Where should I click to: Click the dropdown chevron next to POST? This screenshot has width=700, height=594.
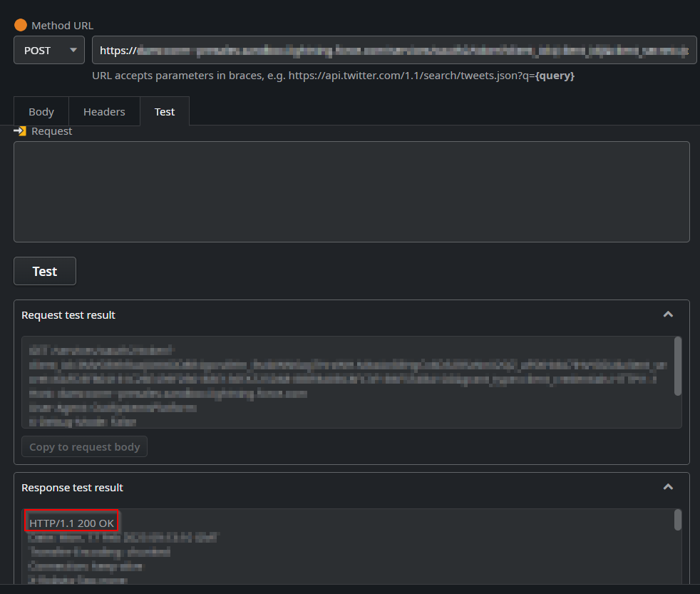tap(73, 51)
